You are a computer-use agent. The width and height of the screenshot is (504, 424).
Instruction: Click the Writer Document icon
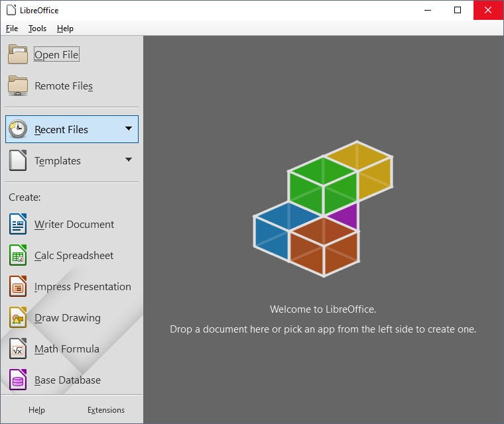click(x=18, y=224)
